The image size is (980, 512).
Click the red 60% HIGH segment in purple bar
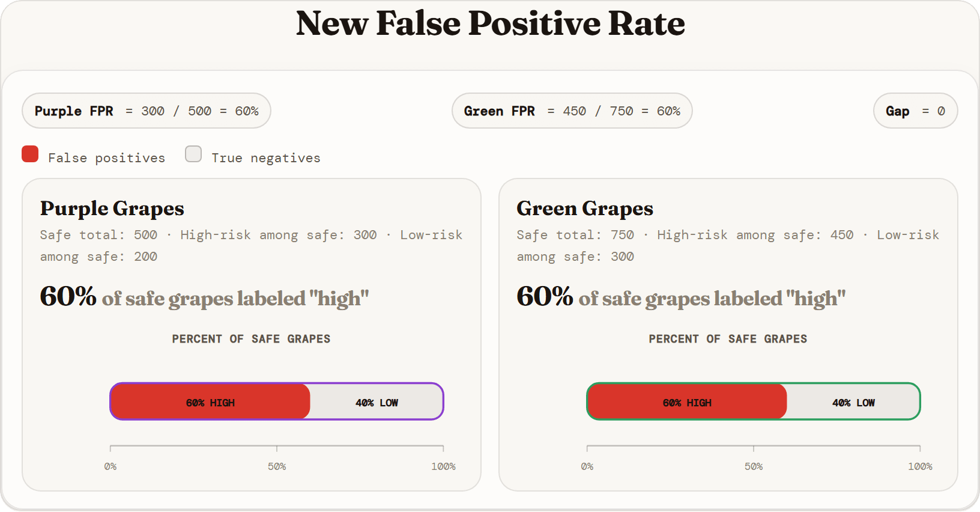(x=211, y=401)
